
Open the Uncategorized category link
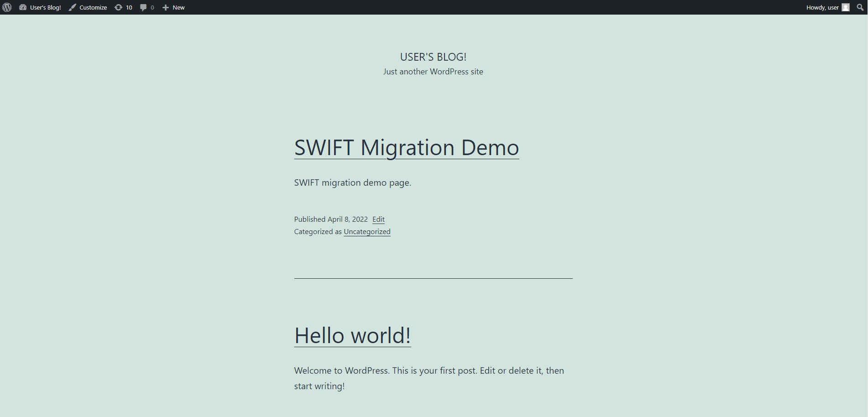tap(367, 232)
